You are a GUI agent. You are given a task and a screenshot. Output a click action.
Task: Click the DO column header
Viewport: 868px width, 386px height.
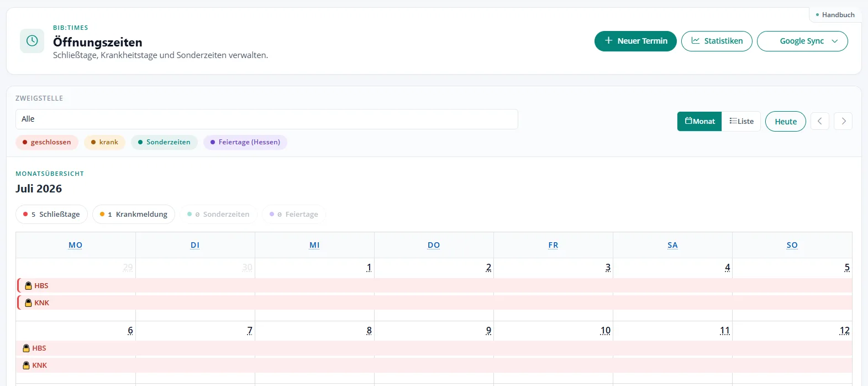[x=434, y=245]
